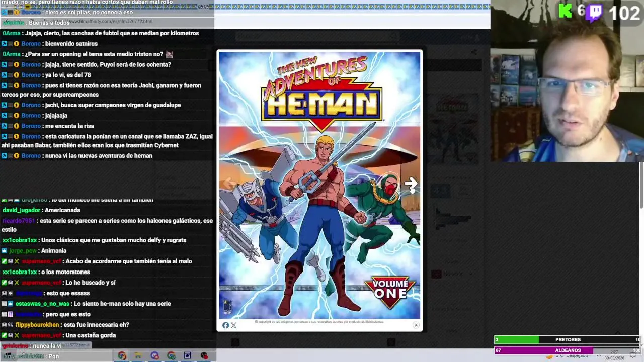Open Word icon in taskbar
This screenshot has width=644, height=362.
coord(187,356)
